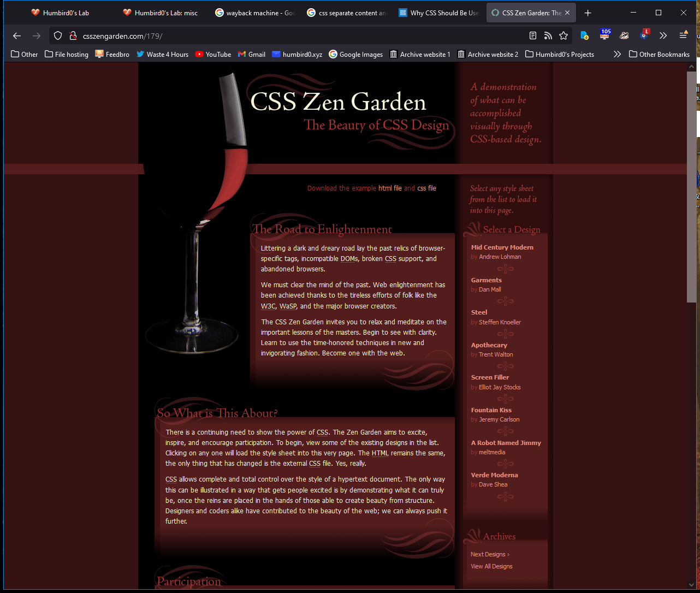Image resolution: width=700 pixels, height=593 pixels.
Task: Bookmark this page with the star icon
Action: (563, 36)
